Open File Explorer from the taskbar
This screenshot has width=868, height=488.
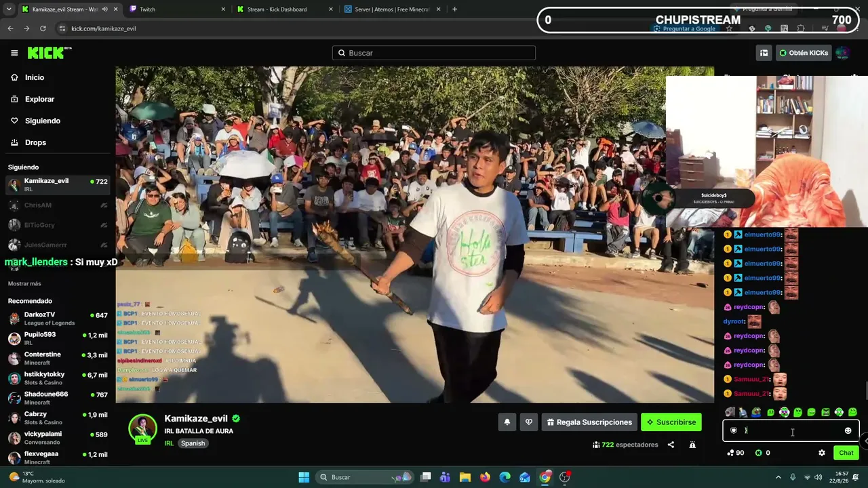click(x=465, y=477)
